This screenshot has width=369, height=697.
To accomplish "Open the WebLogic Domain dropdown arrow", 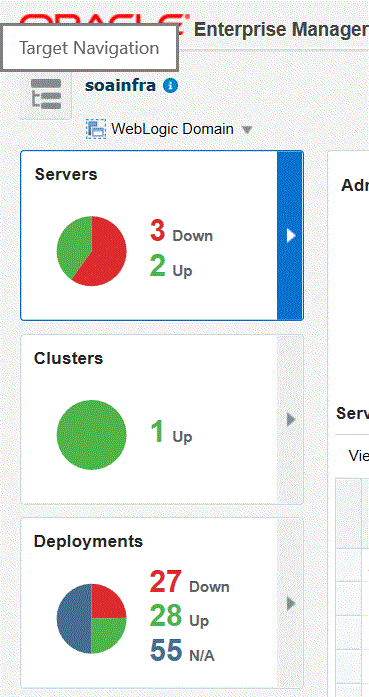I will (247, 130).
